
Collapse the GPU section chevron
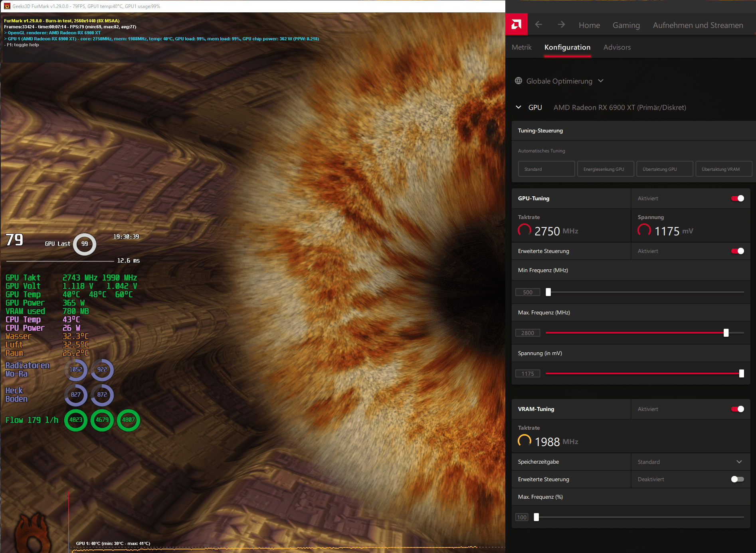click(519, 107)
